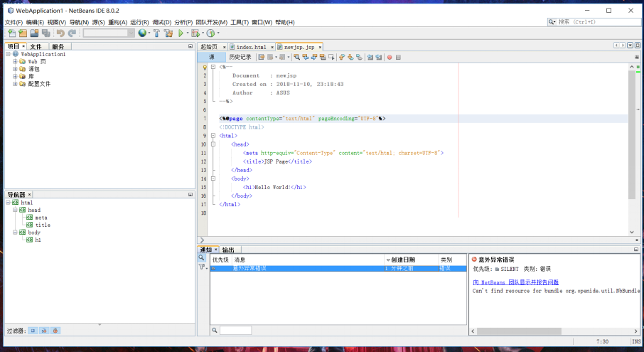The height and width of the screenshot is (352, 644).
Task: Click the Clean and Build icon
Action: [x=168, y=33]
